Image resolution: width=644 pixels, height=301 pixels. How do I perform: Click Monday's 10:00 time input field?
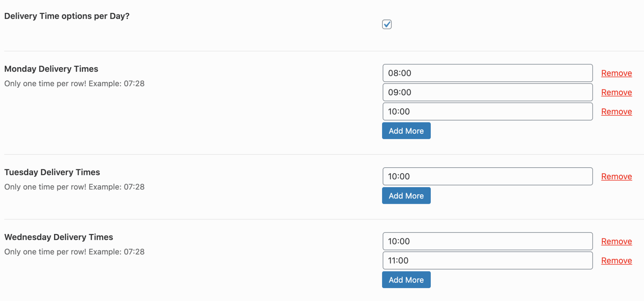[487, 111]
